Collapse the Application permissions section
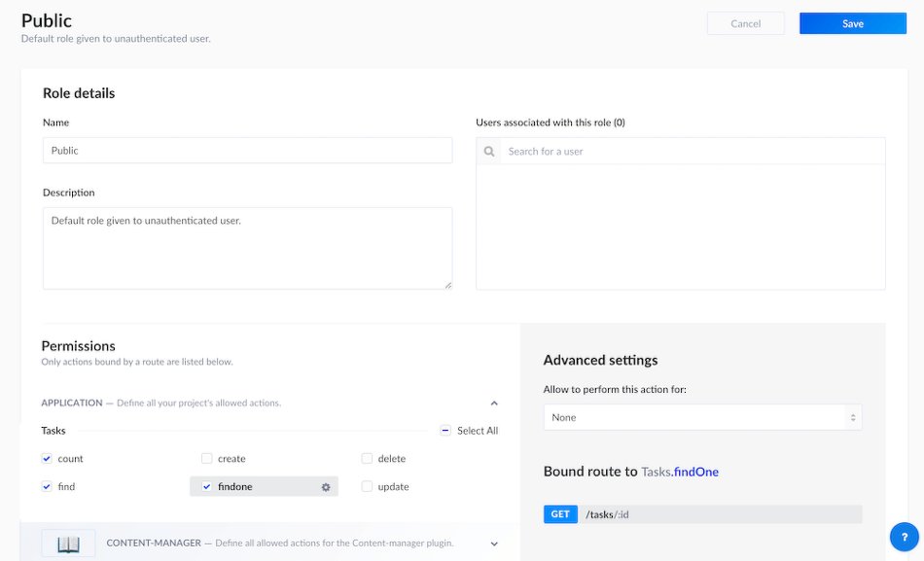The image size is (924, 561). 494,403
